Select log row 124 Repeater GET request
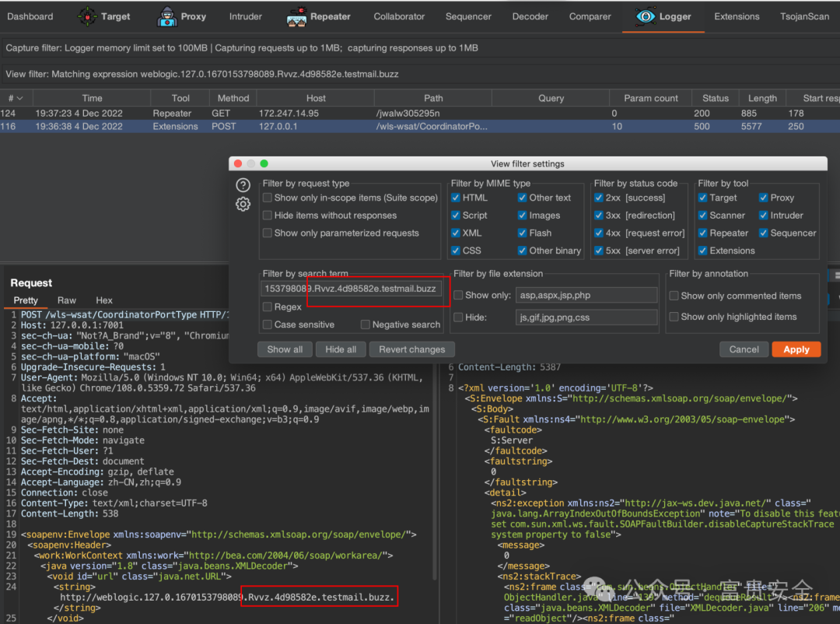Viewport: 840px width, 624px height. pos(420,114)
